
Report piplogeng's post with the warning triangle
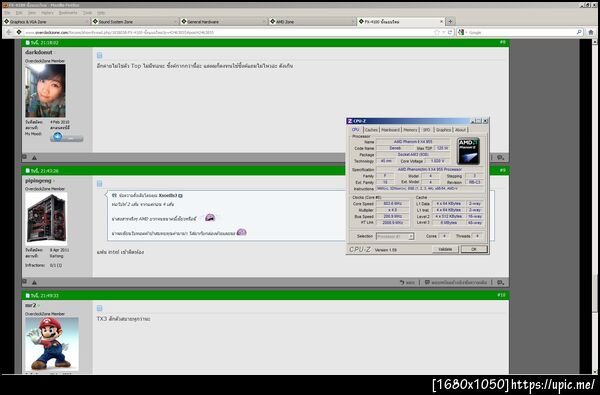click(x=34, y=282)
